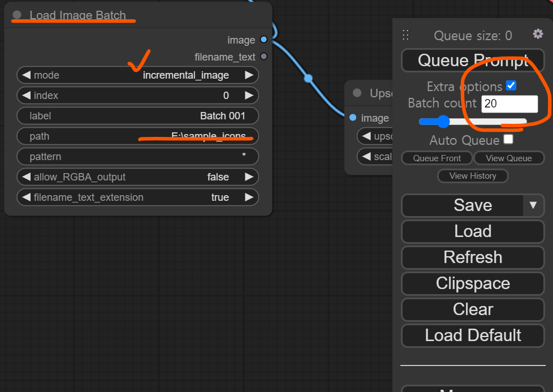Edit the path field of Load Image Batch

[137, 136]
